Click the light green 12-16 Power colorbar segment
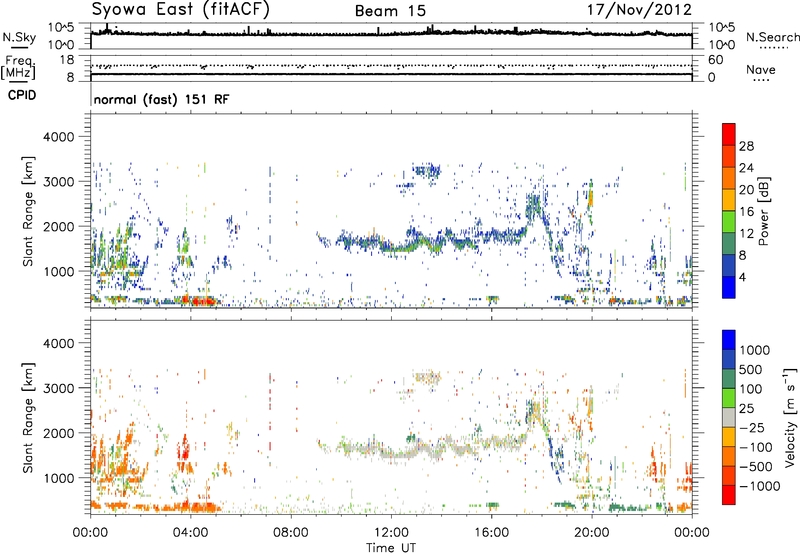This screenshot has height=554, width=800. 729,222
